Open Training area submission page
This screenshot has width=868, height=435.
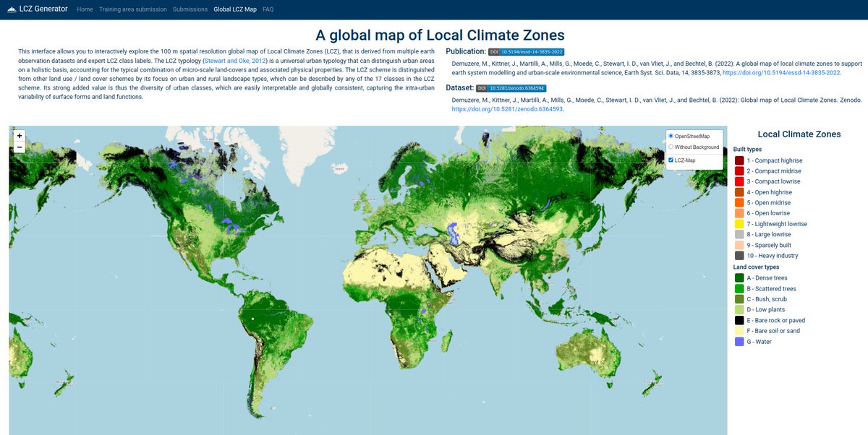(133, 9)
